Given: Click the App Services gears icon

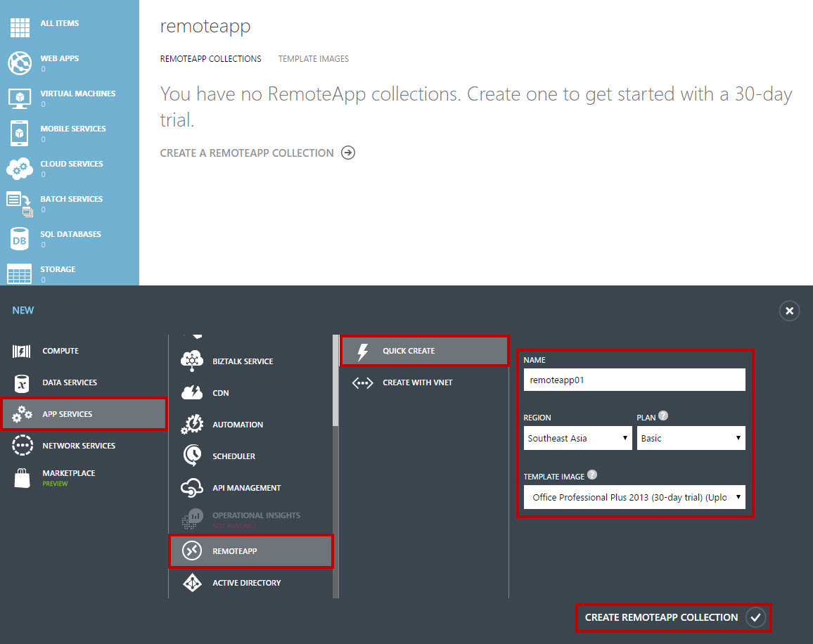Looking at the screenshot, I should coord(23,414).
